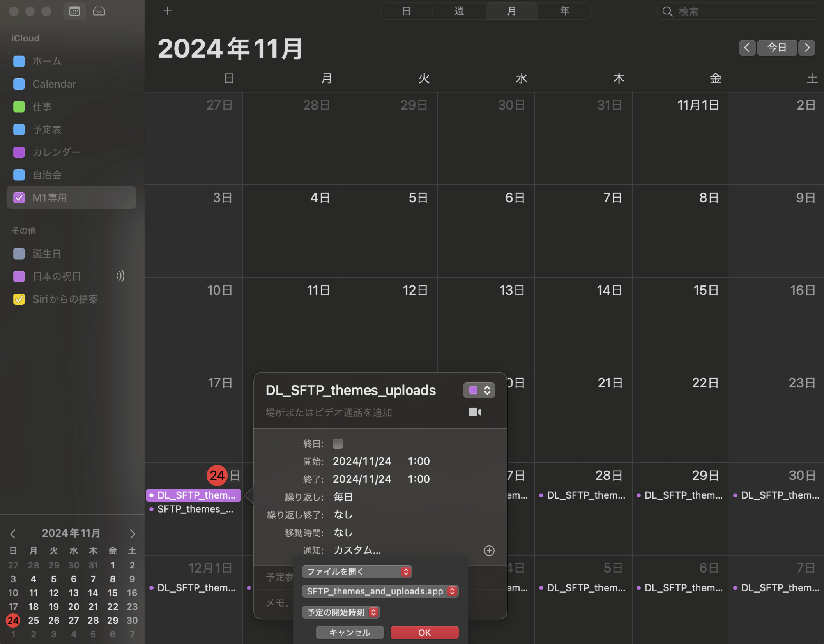
Task: Click the search magnifier icon
Action: (667, 12)
